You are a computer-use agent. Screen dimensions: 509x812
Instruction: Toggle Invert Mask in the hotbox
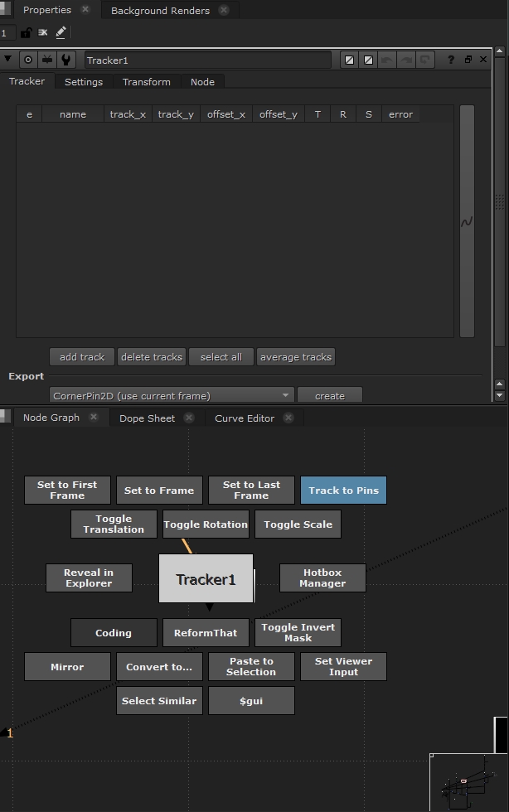point(298,633)
